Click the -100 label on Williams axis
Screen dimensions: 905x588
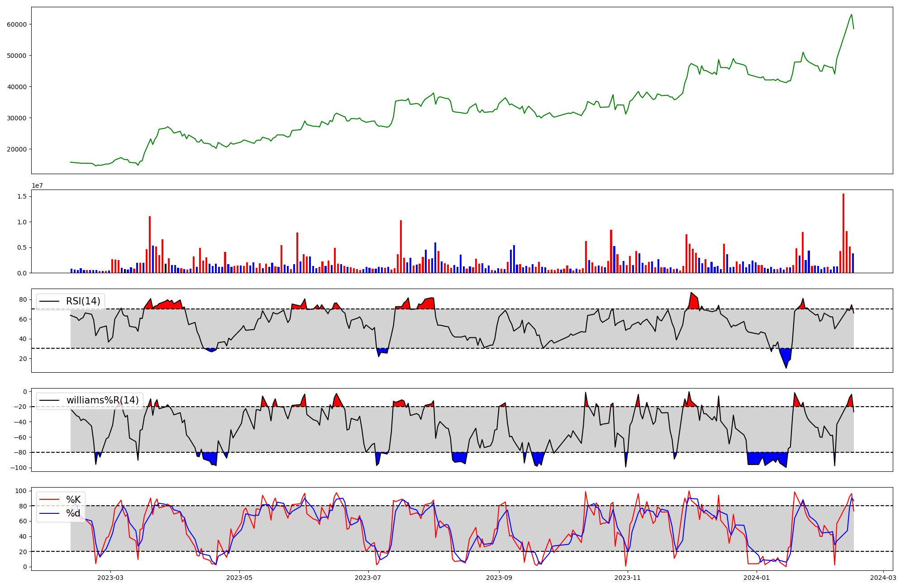point(19,468)
